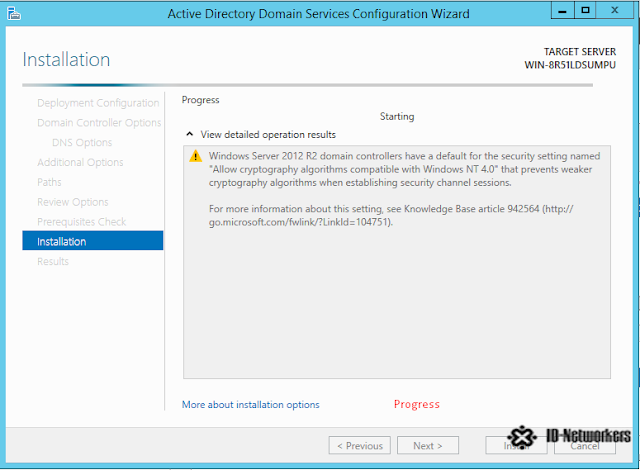Screen dimensions: 640x470
Task: Open Additional Options step
Action: coord(80,162)
